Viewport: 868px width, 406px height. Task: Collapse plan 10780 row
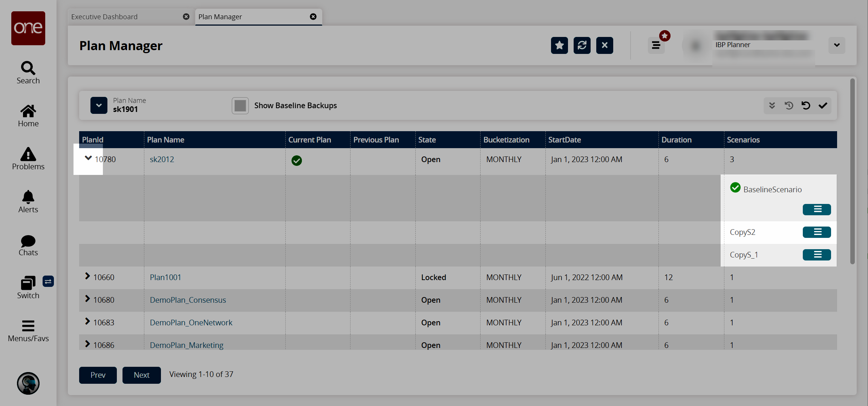click(x=88, y=158)
